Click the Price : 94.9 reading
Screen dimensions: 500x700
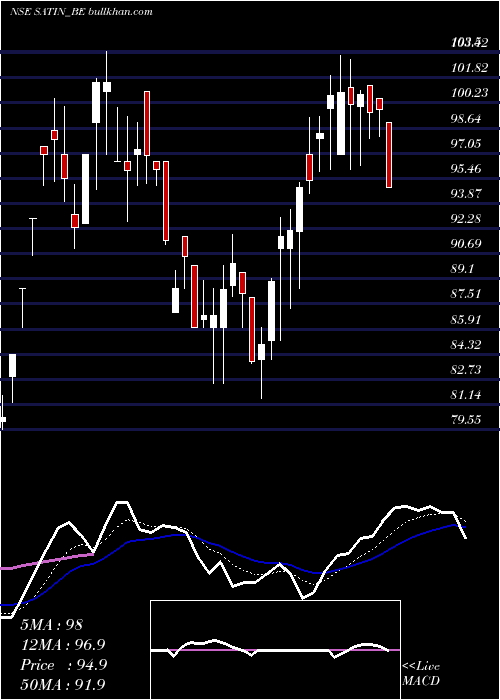[x=63, y=665]
